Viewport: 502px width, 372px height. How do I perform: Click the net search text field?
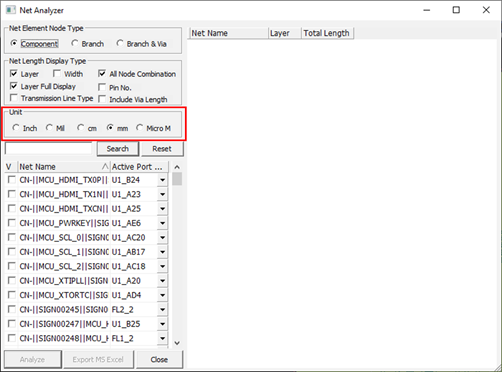coord(48,148)
